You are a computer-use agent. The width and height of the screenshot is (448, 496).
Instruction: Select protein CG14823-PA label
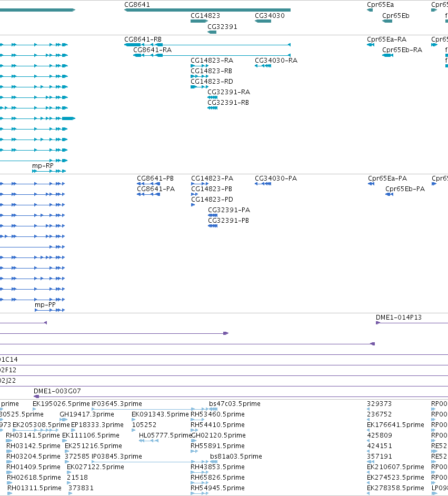pyautogui.click(x=212, y=178)
